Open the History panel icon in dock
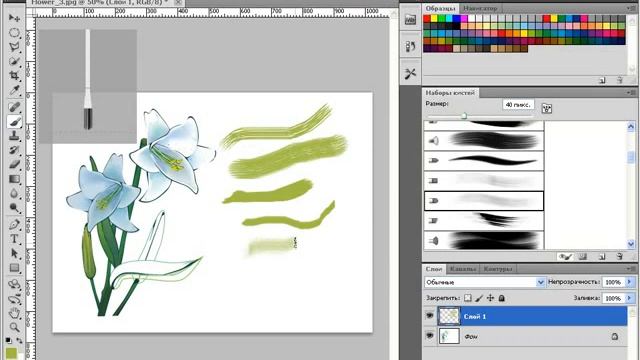Screen dimensions: 640x360 point(410,47)
